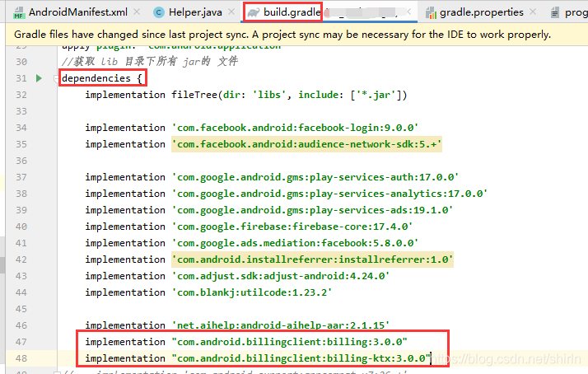This screenshot has height=374, width=588.
Task: Click line number 35 in gutter
Action: (x=21, y=144)
